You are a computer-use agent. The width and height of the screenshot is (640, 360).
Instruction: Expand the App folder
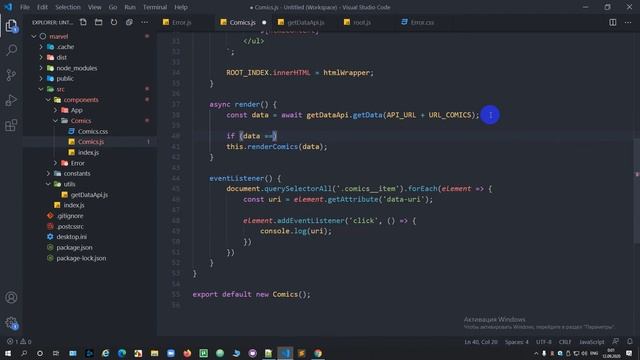56,110
